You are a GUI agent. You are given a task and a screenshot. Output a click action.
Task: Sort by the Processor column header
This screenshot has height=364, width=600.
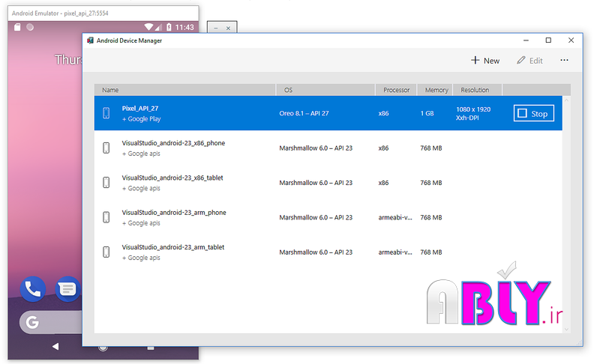point(396,90)
